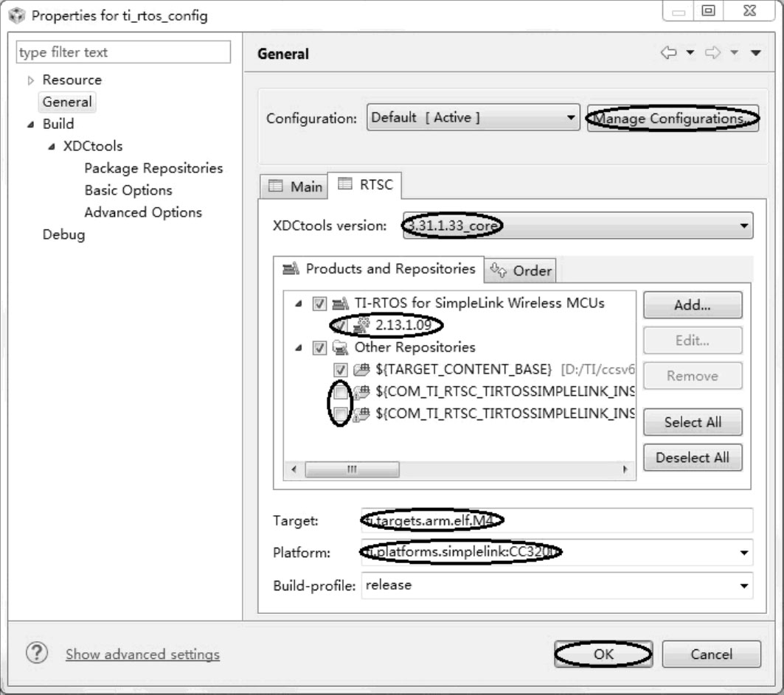Uncheck TI-RTOS for SimpleLink Wireless MCUs

pyautogui.click(x=319, y=303)
